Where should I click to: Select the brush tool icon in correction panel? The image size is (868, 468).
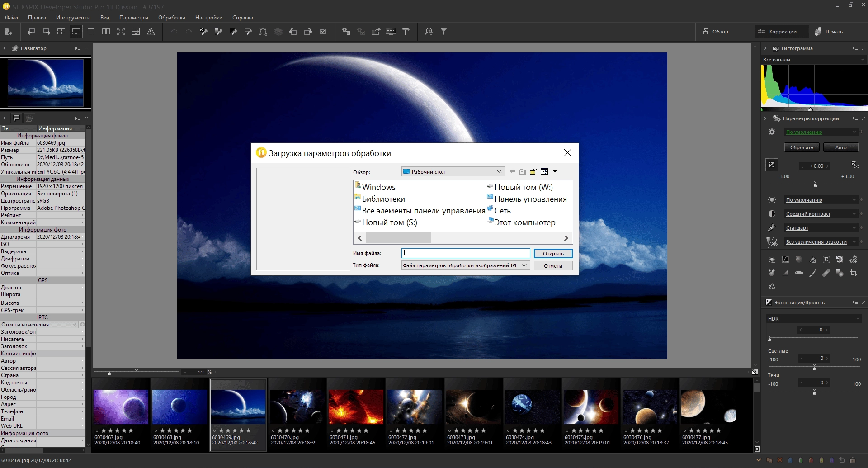pyautogui.click(x=812, y=273)
